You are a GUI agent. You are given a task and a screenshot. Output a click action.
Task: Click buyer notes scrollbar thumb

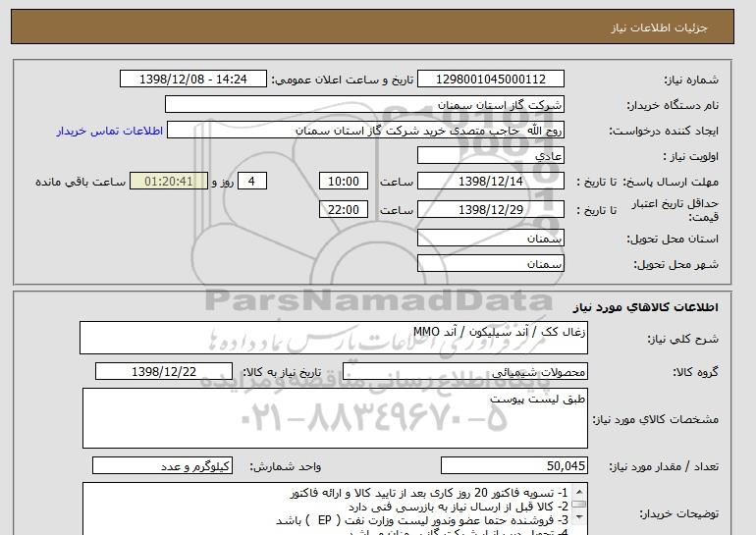coord(579,505)
